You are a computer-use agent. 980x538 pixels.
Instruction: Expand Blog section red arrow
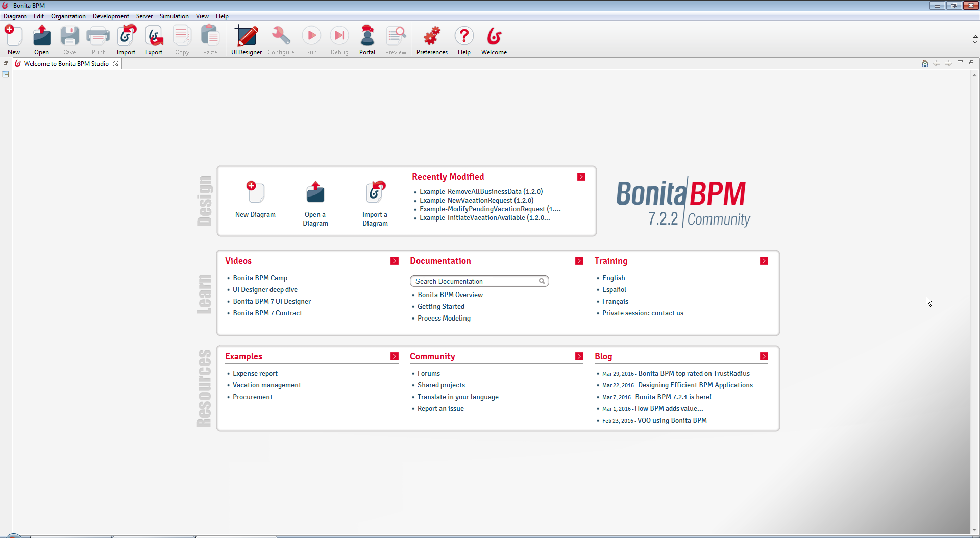764,356
